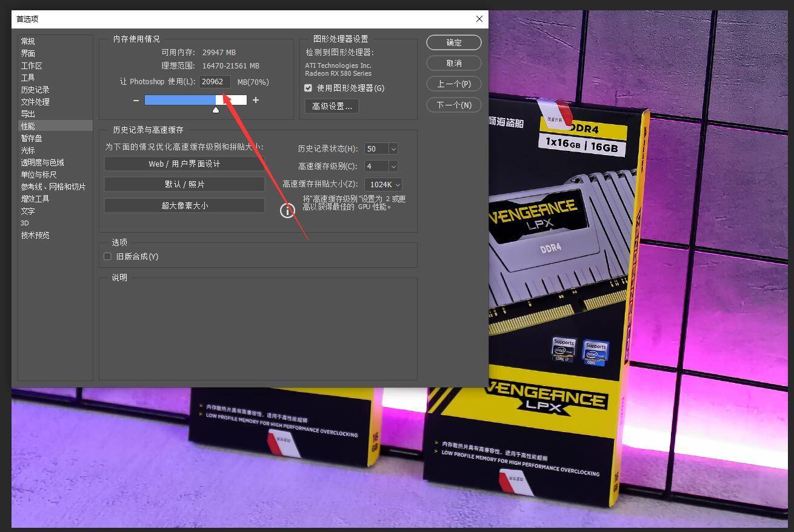Apply the 超大像素大小 cache preset
Image resolution: width=794 pixels, height=532 pixels.
[184, 205]
